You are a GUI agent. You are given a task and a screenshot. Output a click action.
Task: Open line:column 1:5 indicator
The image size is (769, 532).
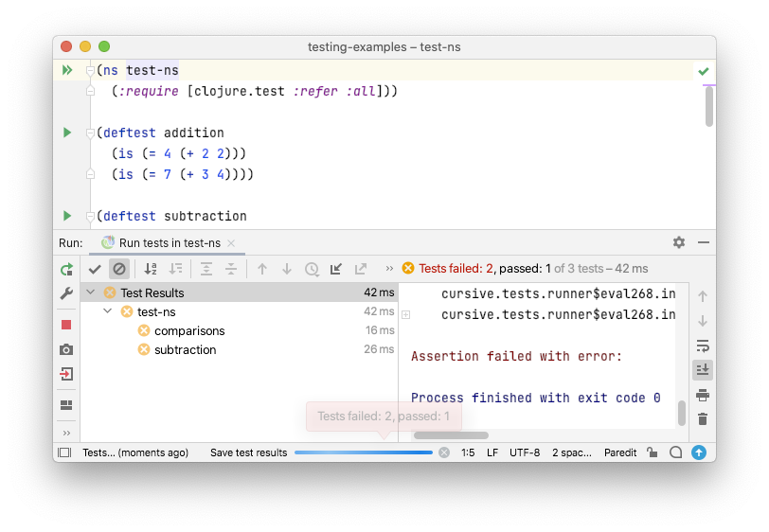coord(468,452)
